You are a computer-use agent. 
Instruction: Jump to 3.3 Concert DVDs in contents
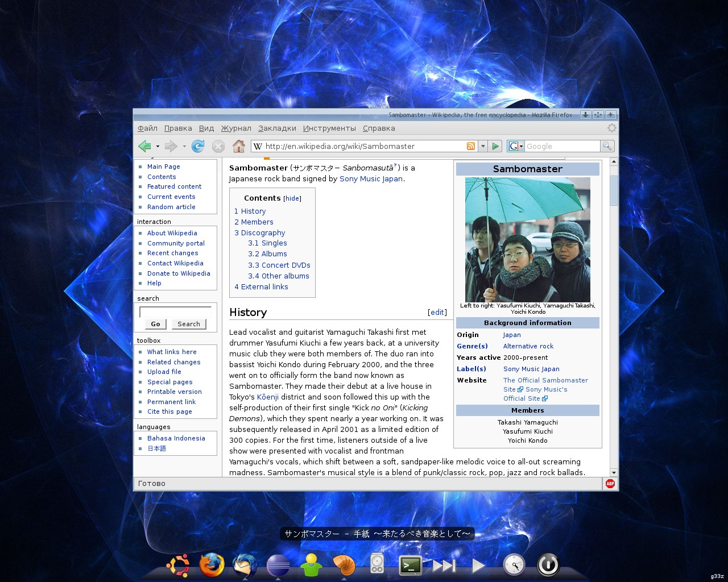279,265
